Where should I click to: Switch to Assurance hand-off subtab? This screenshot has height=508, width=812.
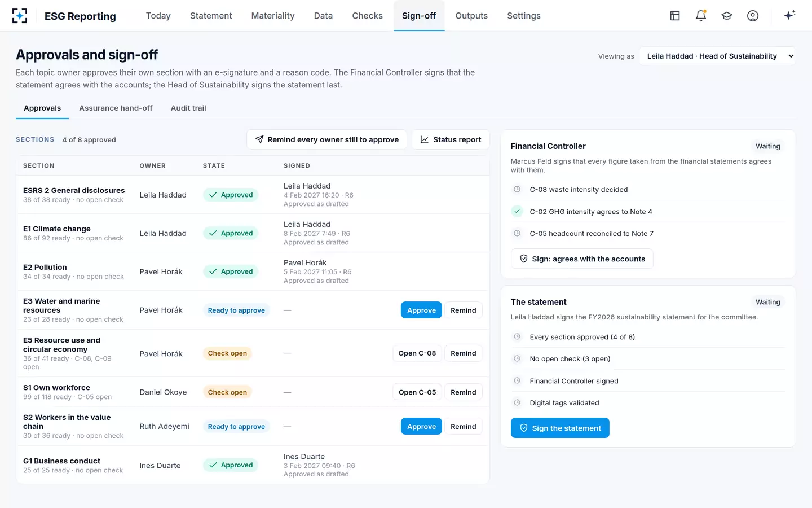tap(116, 108)
